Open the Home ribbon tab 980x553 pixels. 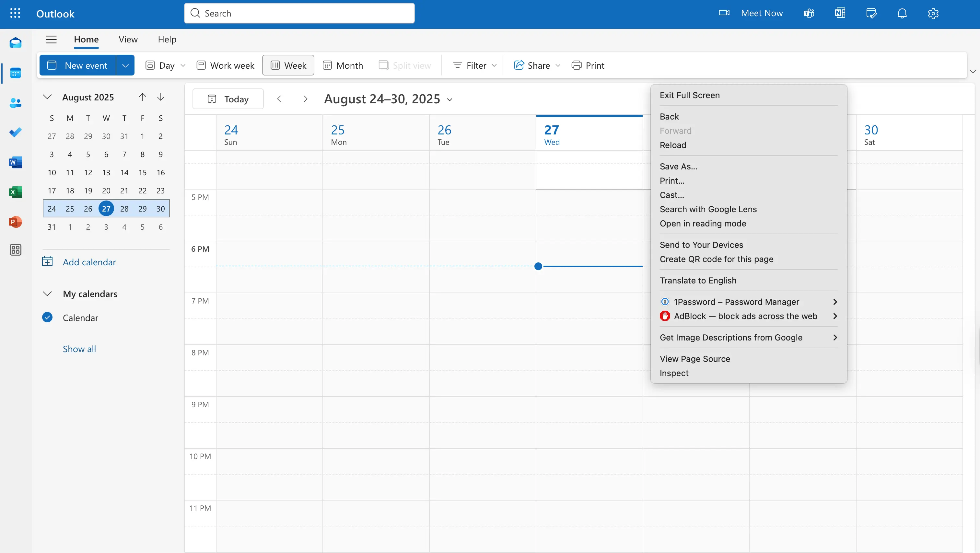(86, 39)
